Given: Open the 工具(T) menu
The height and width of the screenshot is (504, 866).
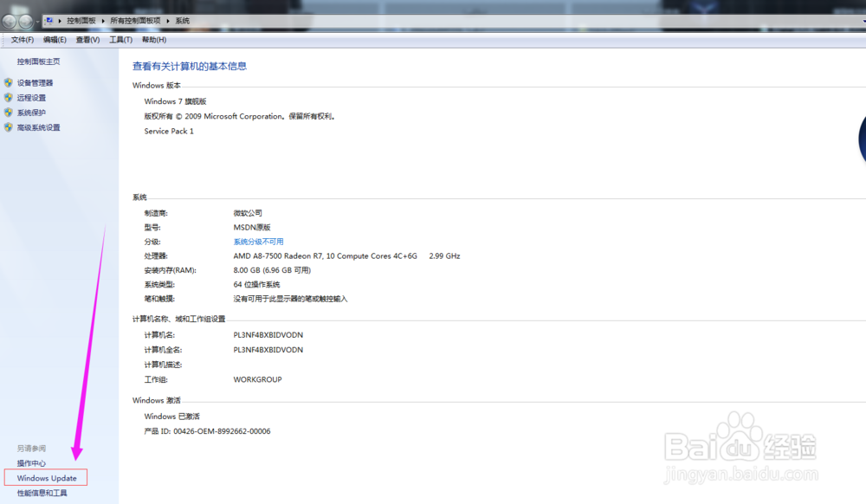Looking at the screenshot, I should click(121, 39).
